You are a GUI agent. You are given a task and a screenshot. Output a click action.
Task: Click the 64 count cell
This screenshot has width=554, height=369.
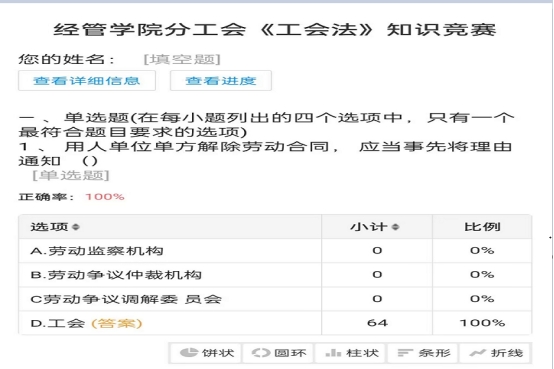[x=377, y=323]
